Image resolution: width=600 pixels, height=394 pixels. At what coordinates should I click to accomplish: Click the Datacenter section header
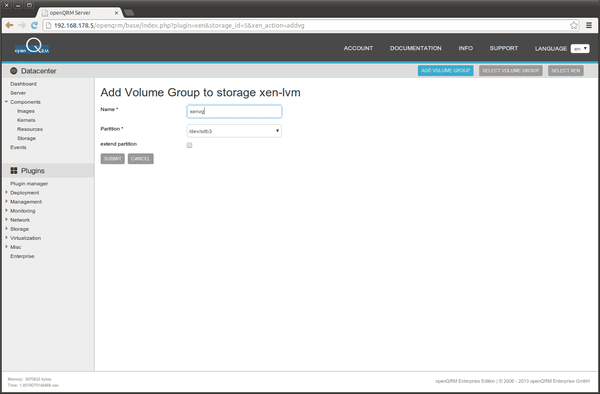[39, 71]
